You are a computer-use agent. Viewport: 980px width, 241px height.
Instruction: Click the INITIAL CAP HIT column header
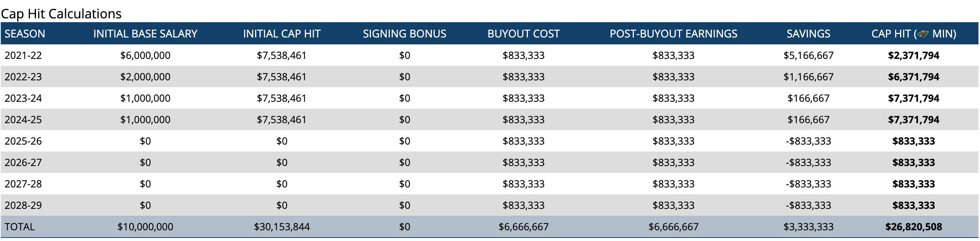(x=282, y=34)
